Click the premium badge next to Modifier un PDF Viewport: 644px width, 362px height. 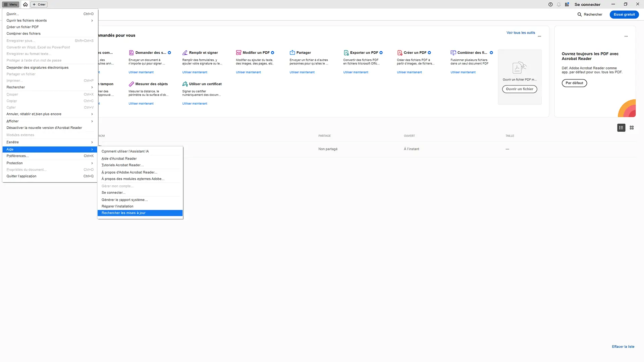tap(272, 53)
